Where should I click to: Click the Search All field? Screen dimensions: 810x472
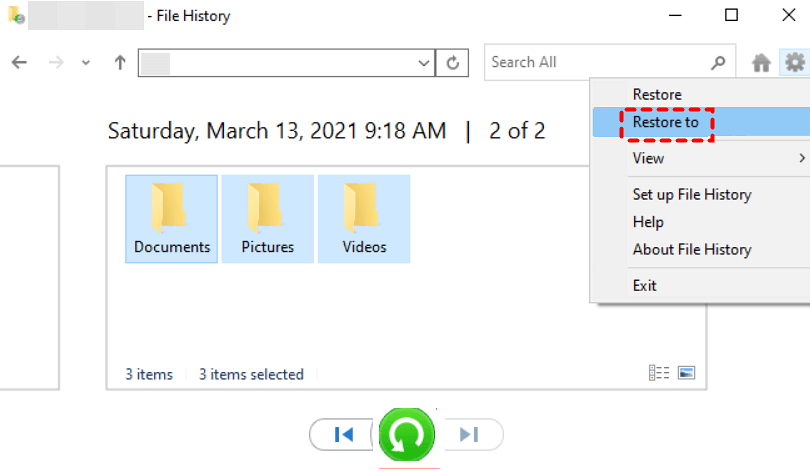click(x=597, y=62)
